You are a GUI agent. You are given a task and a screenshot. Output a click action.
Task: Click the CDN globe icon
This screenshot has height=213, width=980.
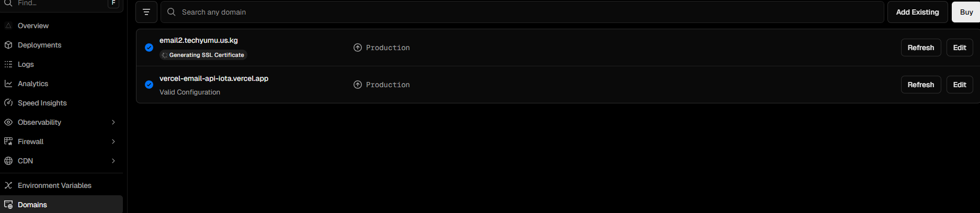tap(8, 161)
